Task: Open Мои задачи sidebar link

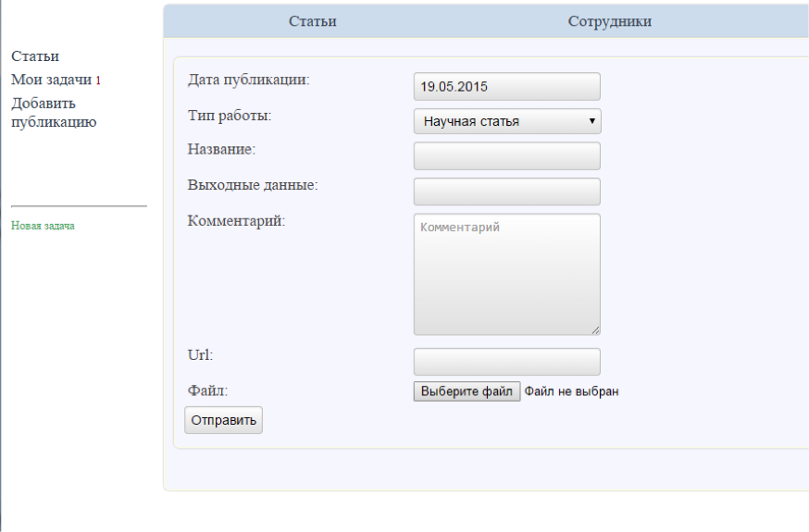Action: 51,80
